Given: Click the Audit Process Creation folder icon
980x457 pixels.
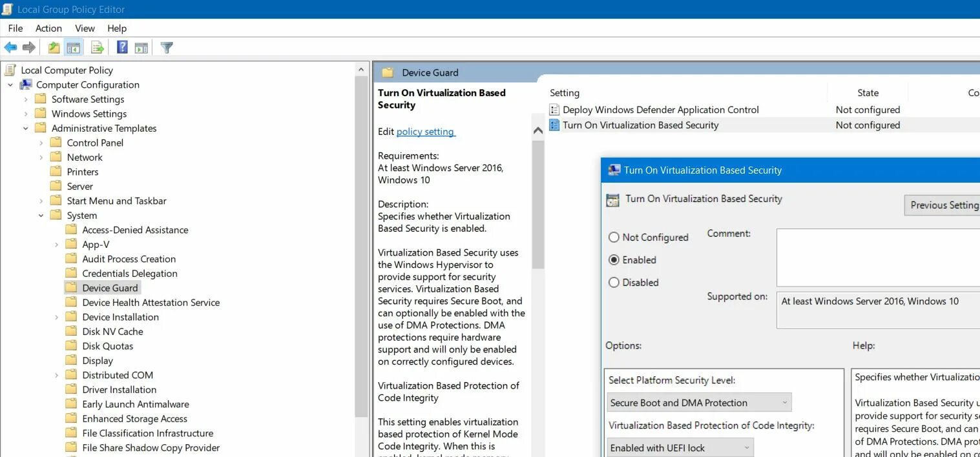Looking at the screenshot, I should 72,259.
